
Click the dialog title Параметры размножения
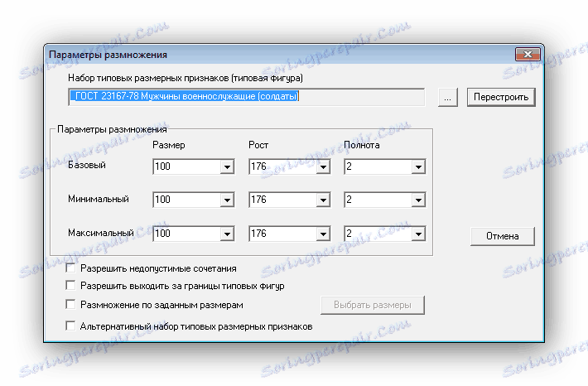[x=108, y=55]
